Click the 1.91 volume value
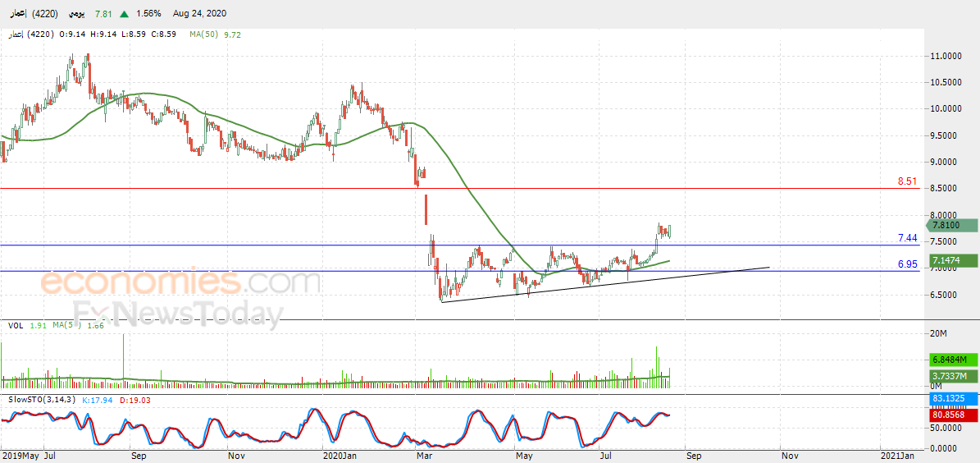980x463 pixels. (39, 325)
